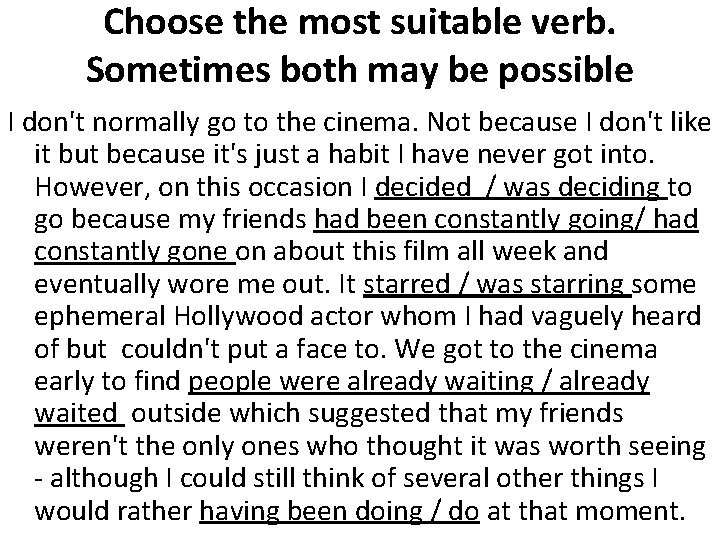
Task: Select underlined 'having been doing / do'
Action: point(339,511)
